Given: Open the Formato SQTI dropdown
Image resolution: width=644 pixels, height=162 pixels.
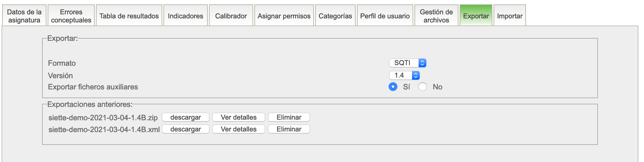Looking at the screenshot, I should coord(407,63).
